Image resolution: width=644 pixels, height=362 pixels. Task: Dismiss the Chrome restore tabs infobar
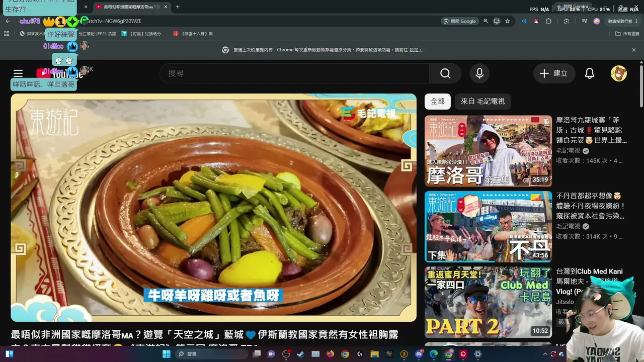pos(633,50)
